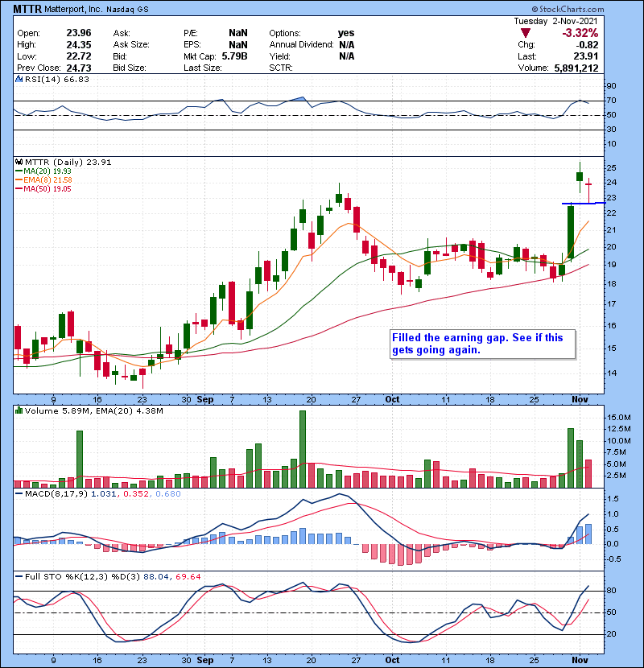This screenshot has width=644, height=668.
Task: Click the Nasdaq GS exchange label
Action: (127, 10)
